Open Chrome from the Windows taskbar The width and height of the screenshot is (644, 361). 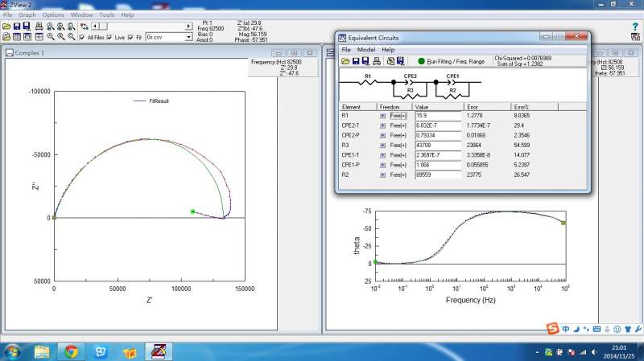[x=71, y=351]
